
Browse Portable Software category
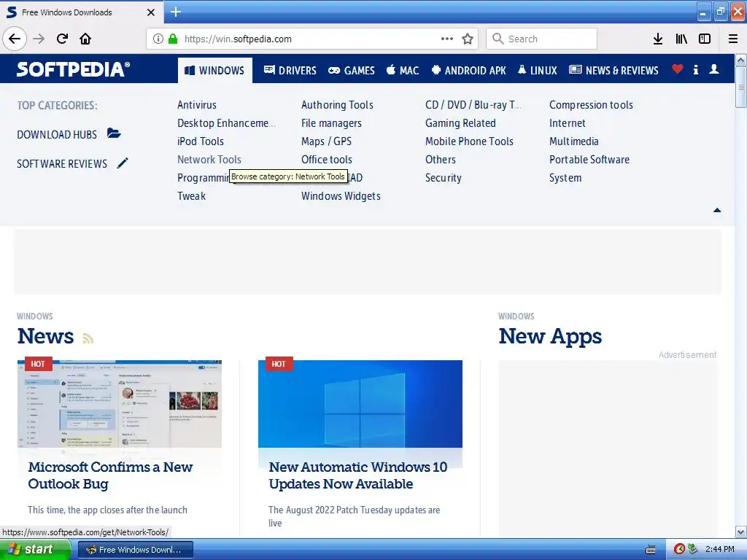(x=589, y=160)
